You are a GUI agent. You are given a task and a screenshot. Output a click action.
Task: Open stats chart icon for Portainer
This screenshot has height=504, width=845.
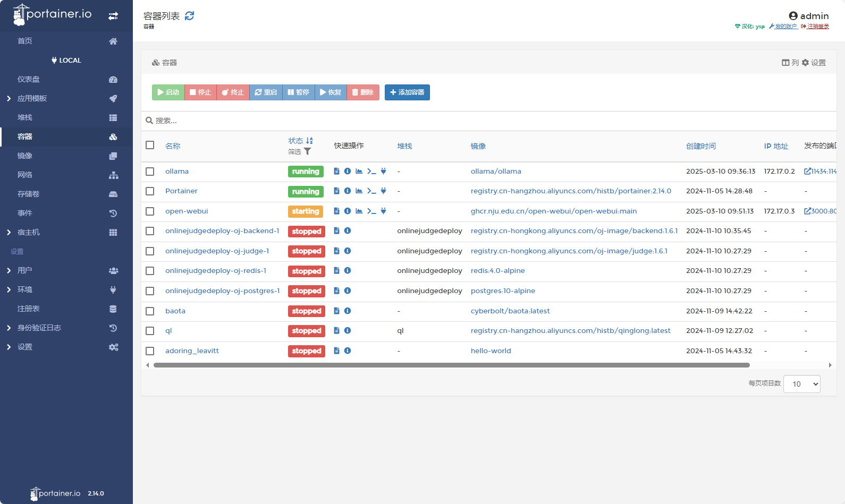359,191
